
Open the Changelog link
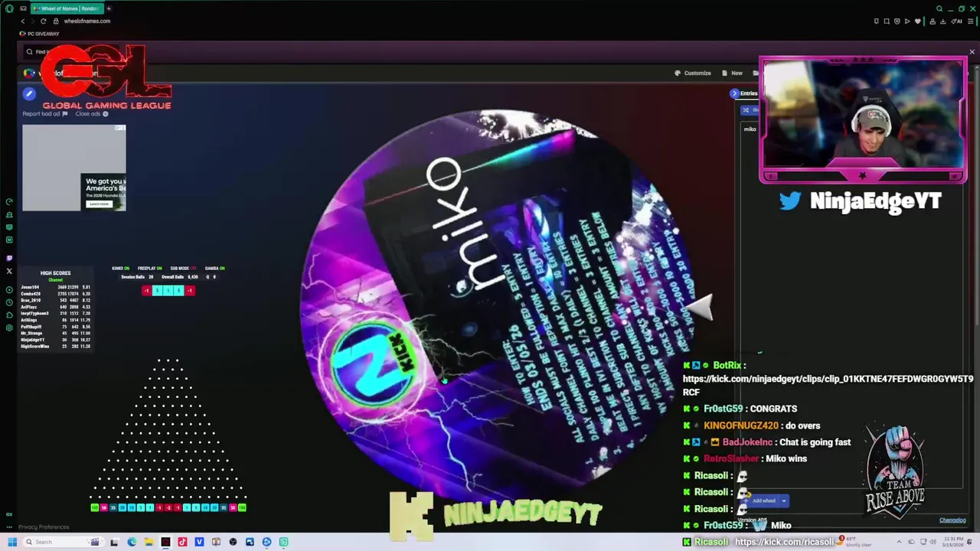click(952, 520)
